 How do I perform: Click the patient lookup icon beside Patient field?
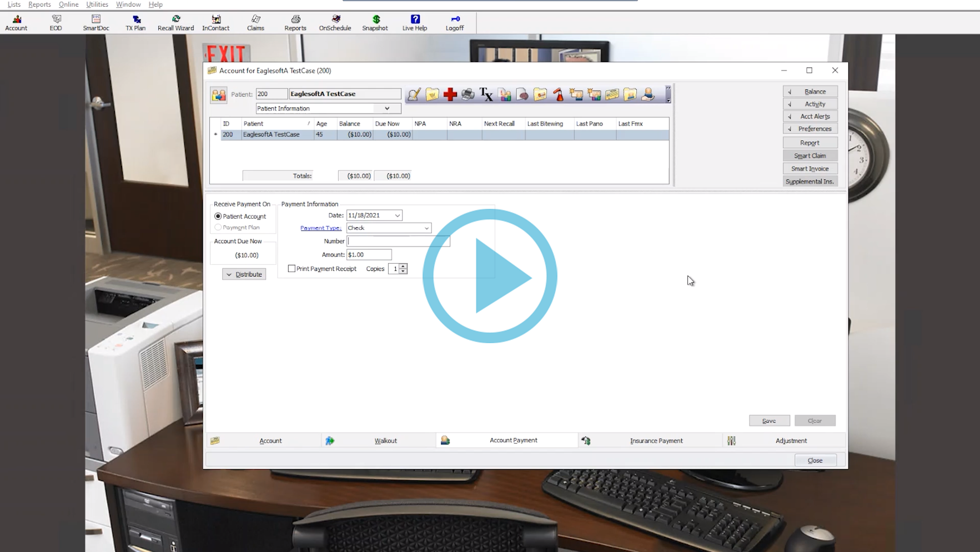(219, 95)
